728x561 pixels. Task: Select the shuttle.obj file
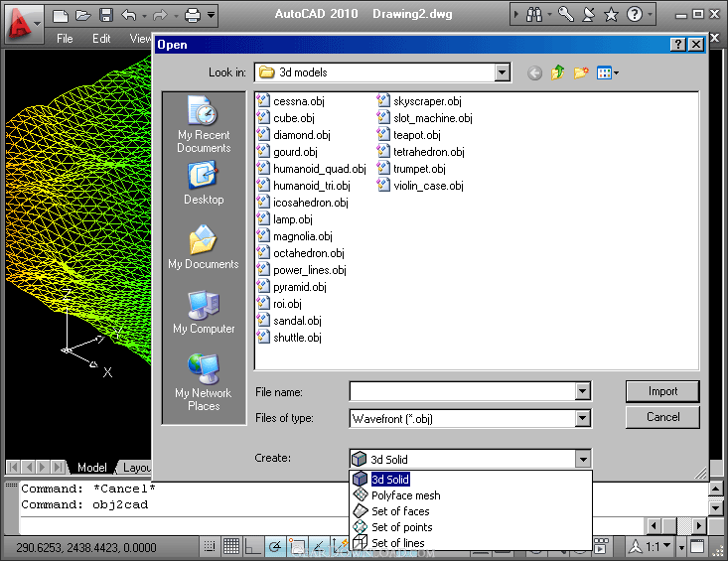pos(289,338)
